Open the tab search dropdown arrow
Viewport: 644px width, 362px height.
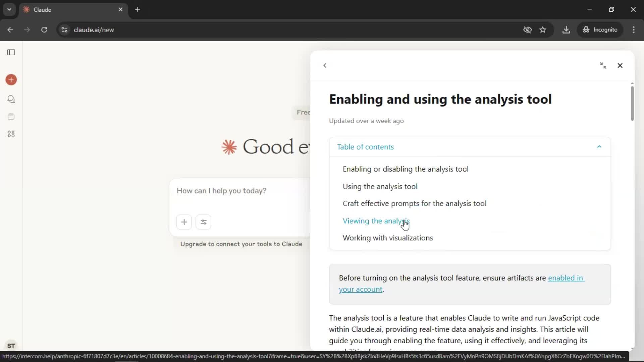[x=9, y=9]
